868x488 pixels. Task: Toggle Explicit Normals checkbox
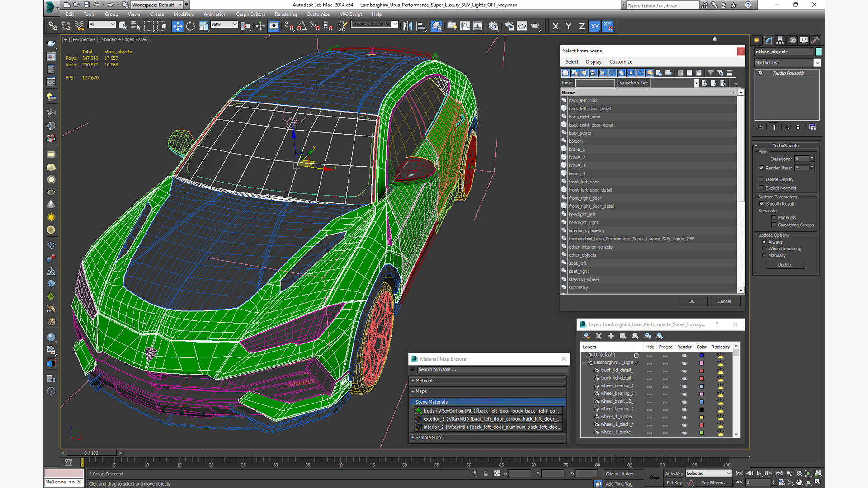point(762,188)
